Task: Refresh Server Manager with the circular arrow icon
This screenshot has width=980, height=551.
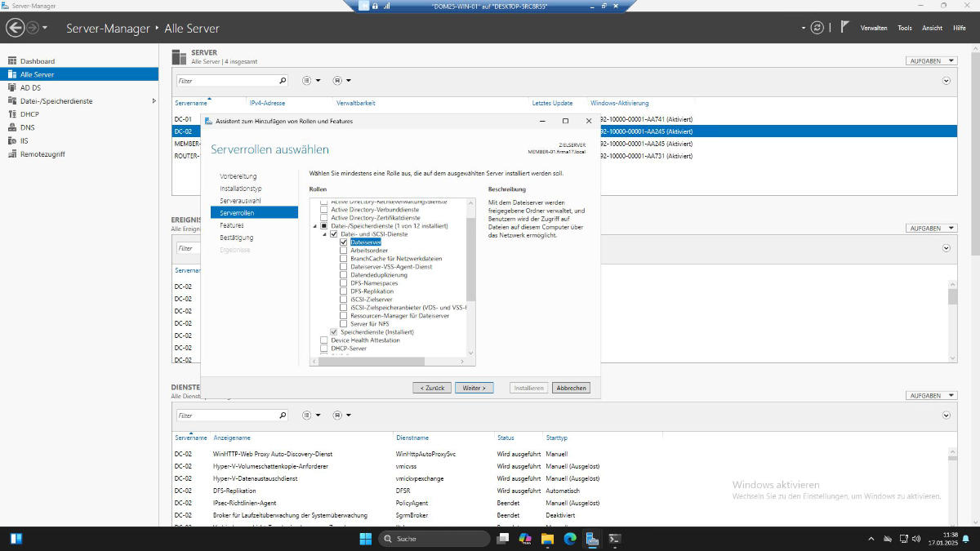Action: pyautogui.click(x=817, y=28)
